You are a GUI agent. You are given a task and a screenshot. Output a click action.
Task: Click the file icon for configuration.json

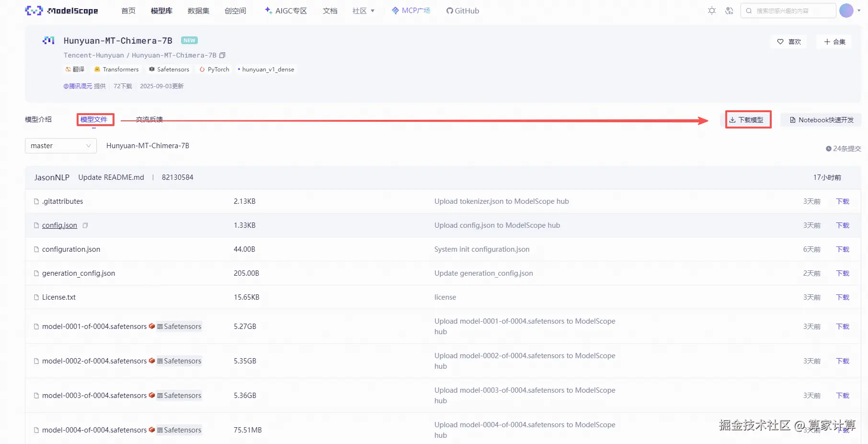[36, 249]
